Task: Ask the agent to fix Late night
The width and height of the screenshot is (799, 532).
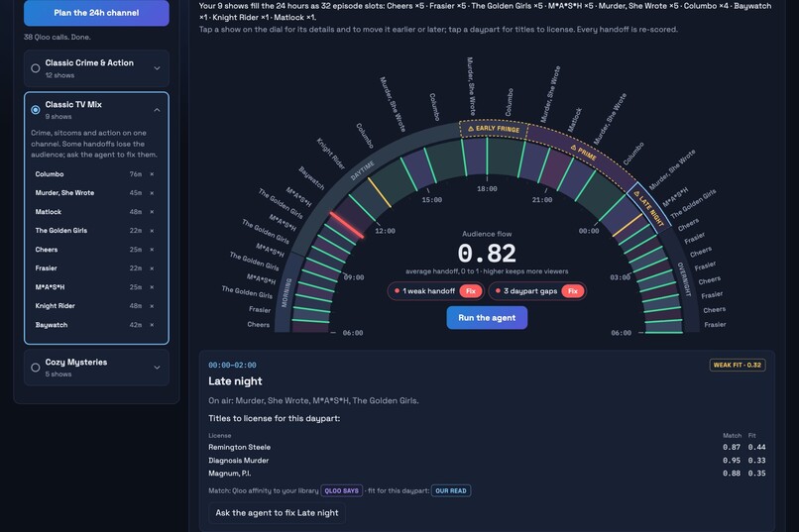Action: tap(277, 512)
